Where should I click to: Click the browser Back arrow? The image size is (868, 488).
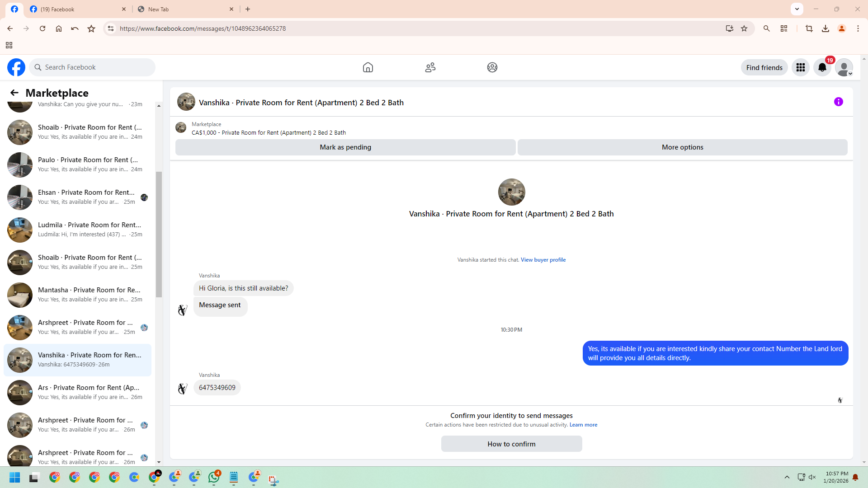pos(10,28)
